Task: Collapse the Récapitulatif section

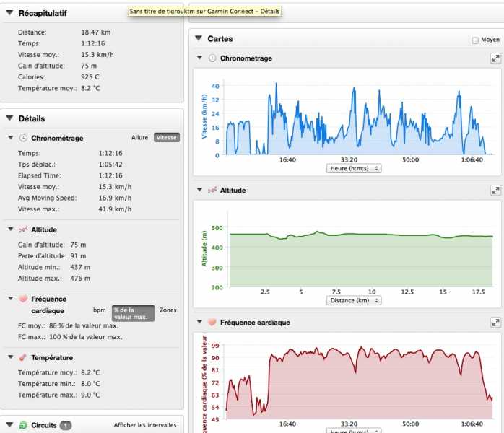Action: tap(9, 13)
